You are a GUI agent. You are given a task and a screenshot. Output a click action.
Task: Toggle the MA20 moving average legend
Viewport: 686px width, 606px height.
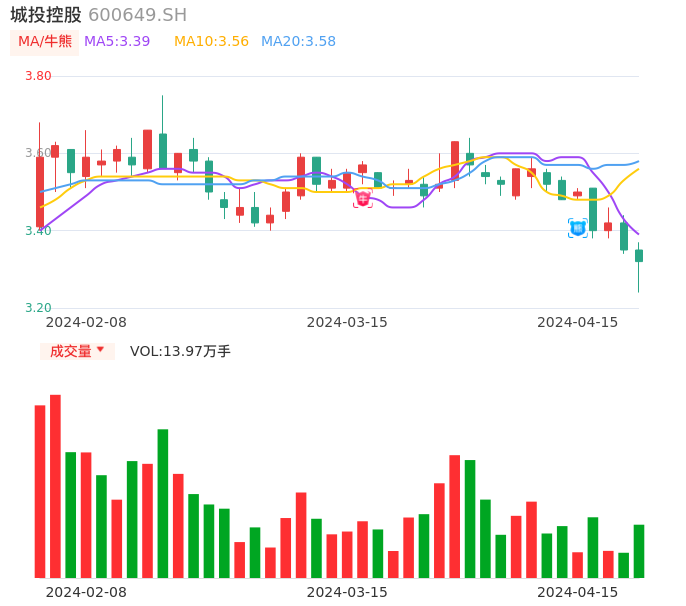[298, 42]
